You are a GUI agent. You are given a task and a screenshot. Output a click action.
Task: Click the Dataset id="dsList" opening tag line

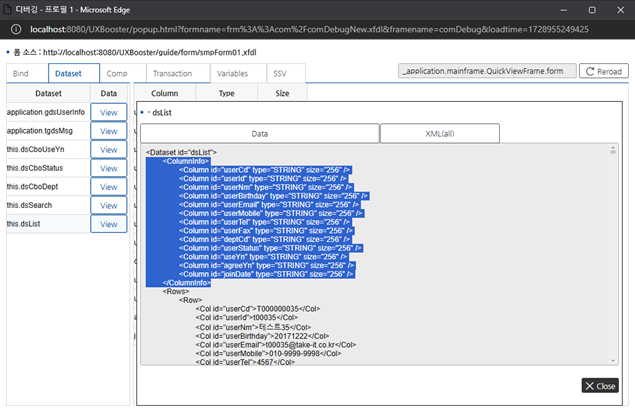click(181, 152)
